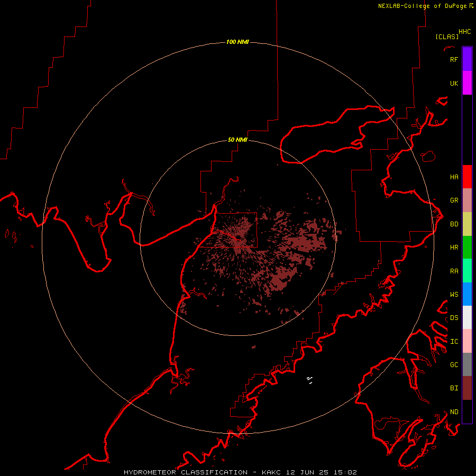This screenshot has width=476, height=476.
Task: Click the WS legend label
Action: click(x=454, y=295)
